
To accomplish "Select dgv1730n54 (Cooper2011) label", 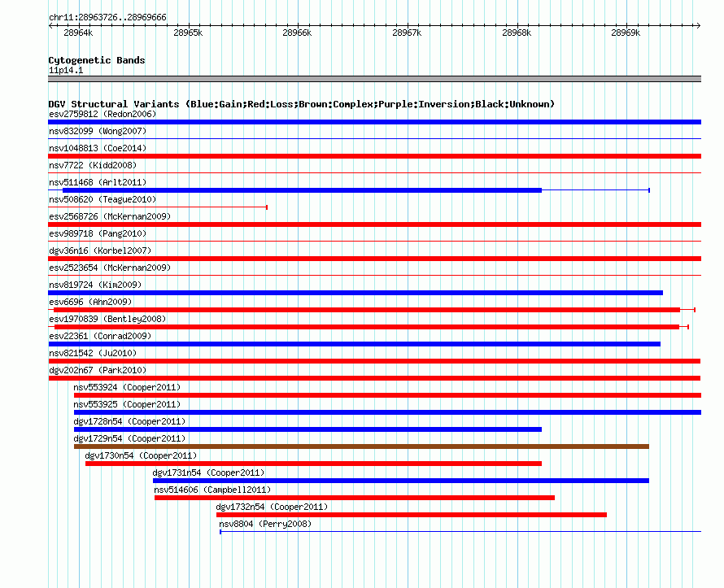I will (141, 455).
